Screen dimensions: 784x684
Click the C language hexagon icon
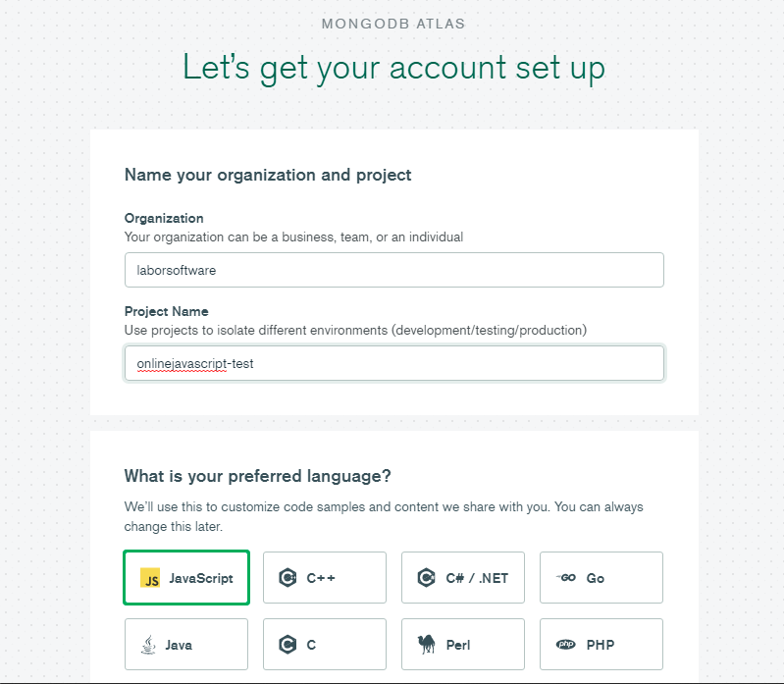click(287, 645)
